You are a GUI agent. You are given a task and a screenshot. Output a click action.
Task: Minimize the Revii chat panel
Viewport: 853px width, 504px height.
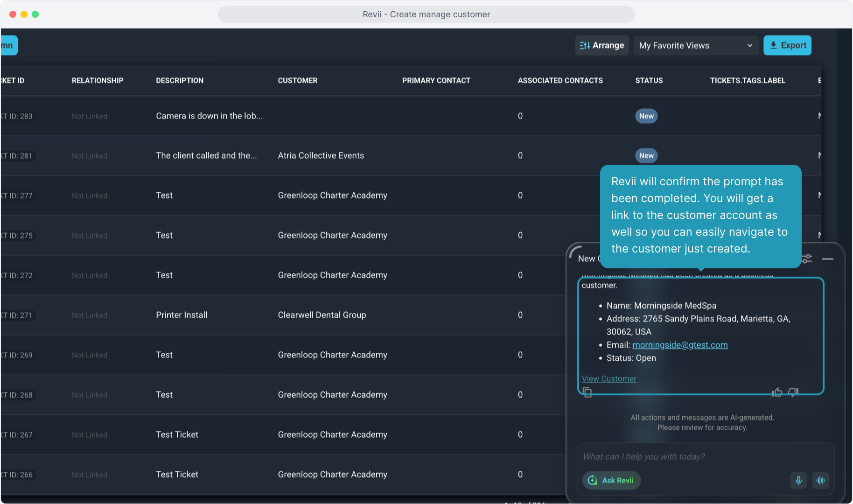point(828,259)
